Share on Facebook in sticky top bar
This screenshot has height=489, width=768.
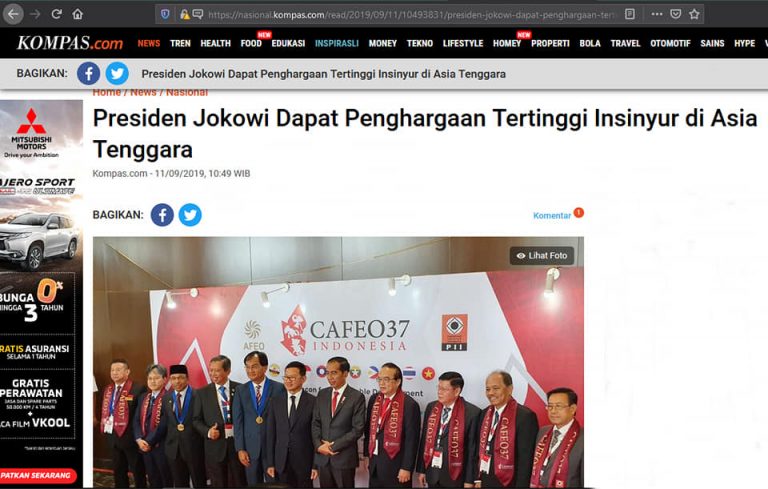point(89,73)
